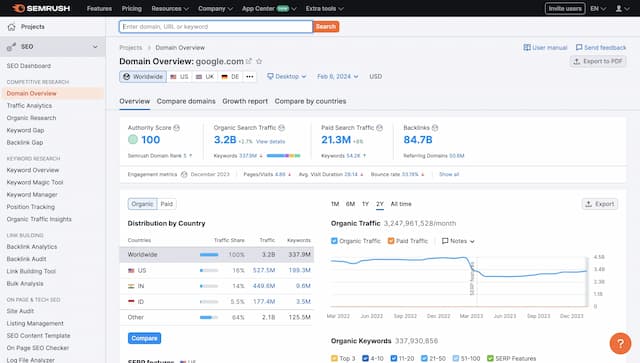Image resolution: width=640 pixels, height=363 pixels.
Task: Open Pricing menu item
Action: click(131, 8)
